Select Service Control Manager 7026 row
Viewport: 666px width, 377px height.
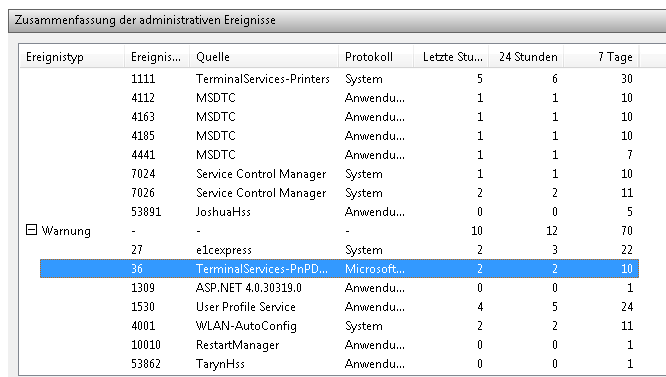(x=339, y=193)
